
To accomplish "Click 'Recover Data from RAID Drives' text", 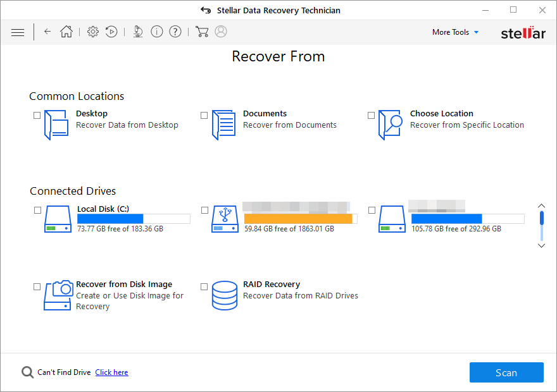I will coord(301,295).
